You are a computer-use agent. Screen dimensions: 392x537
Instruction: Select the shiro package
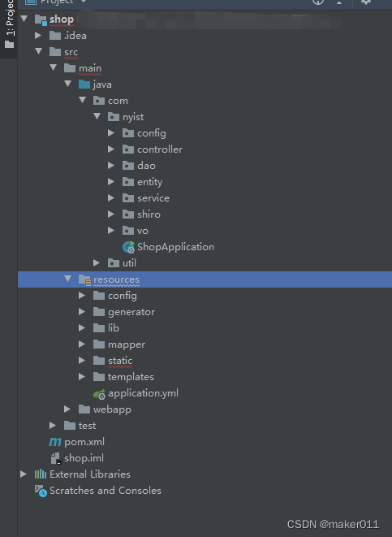(x=149, y=214)
